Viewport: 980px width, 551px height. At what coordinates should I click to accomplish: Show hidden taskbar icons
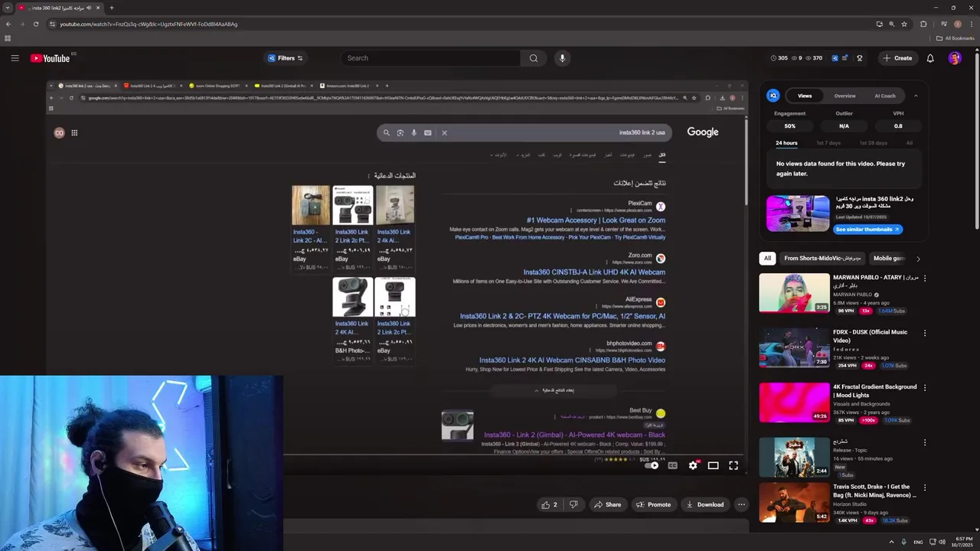coord(891,542)
